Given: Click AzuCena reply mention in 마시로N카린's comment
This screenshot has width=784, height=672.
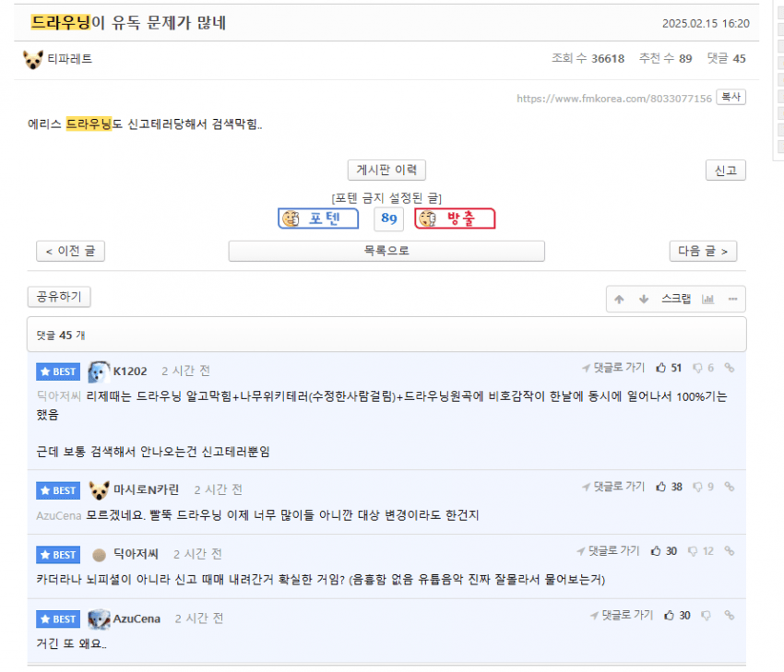Looking at the screenshot, I should tap(58, 516).
